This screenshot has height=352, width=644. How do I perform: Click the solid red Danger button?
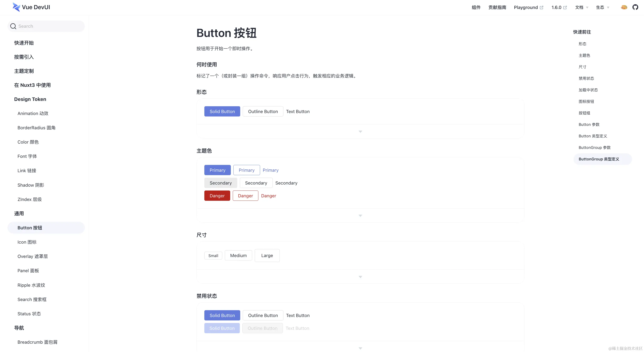pos(217,196)
